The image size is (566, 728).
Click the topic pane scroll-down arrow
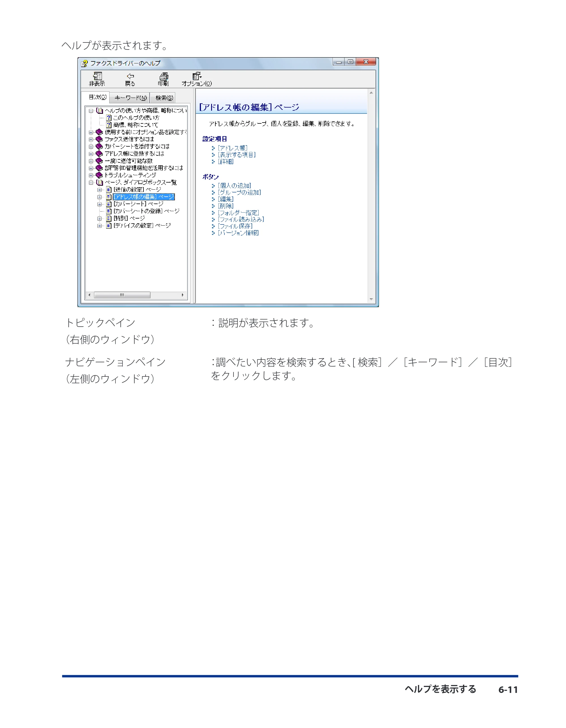(371, 299)
